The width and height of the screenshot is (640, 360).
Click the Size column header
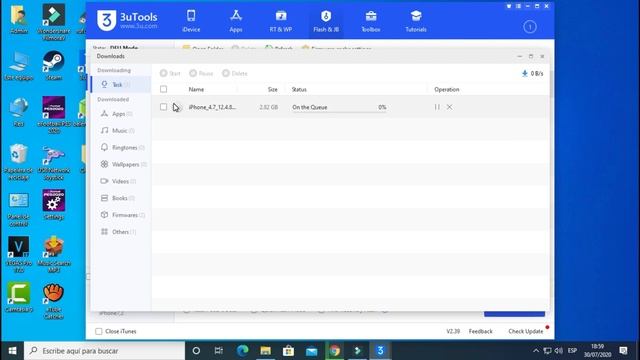click(273, 89)
